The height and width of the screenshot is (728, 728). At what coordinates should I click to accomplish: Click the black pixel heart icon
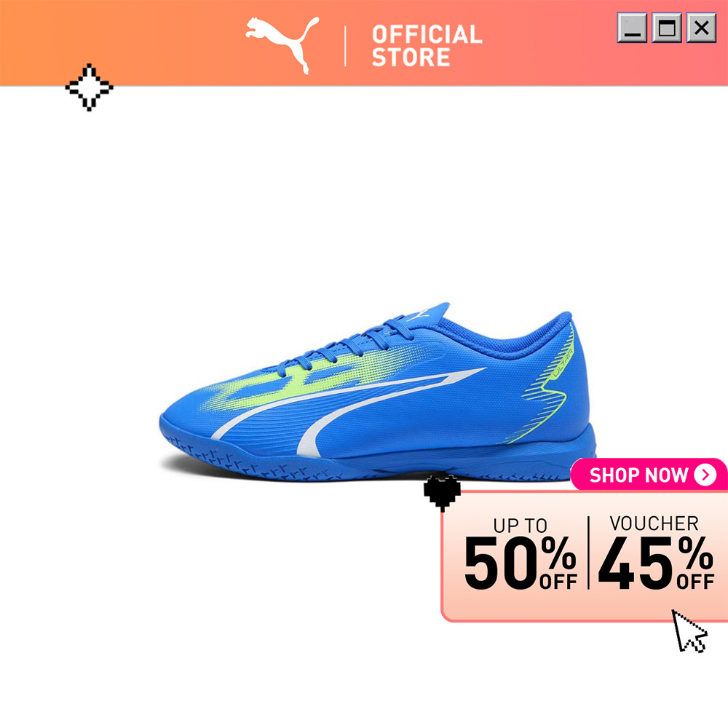point(442,493)
